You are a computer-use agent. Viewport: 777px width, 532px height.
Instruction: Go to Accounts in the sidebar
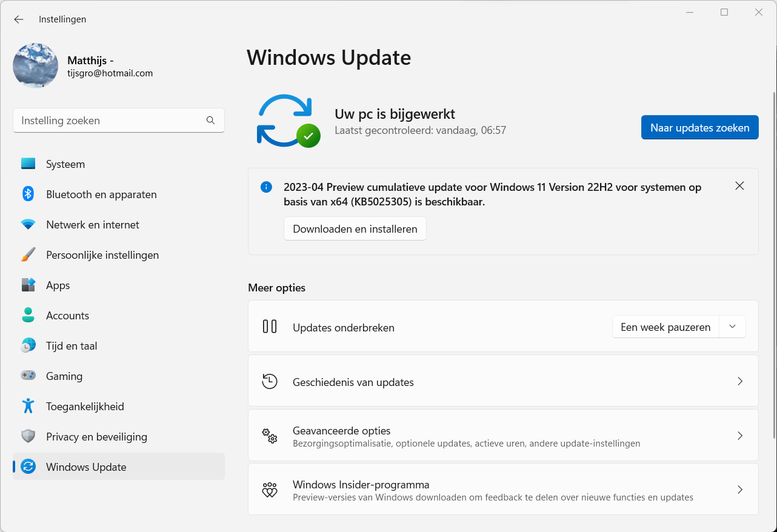pyautogui.click(x=67, y=315)
